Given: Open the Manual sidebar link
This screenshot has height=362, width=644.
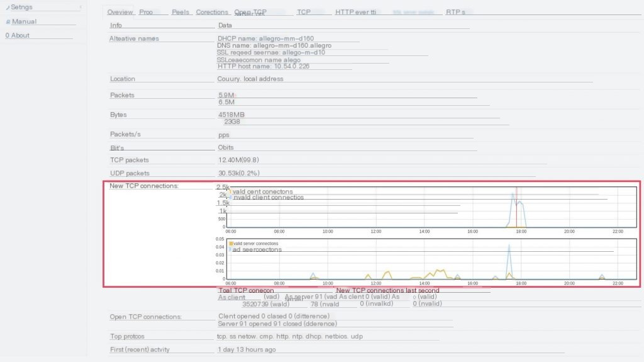Looking at the screenshot, I should (x=25, y=21).
